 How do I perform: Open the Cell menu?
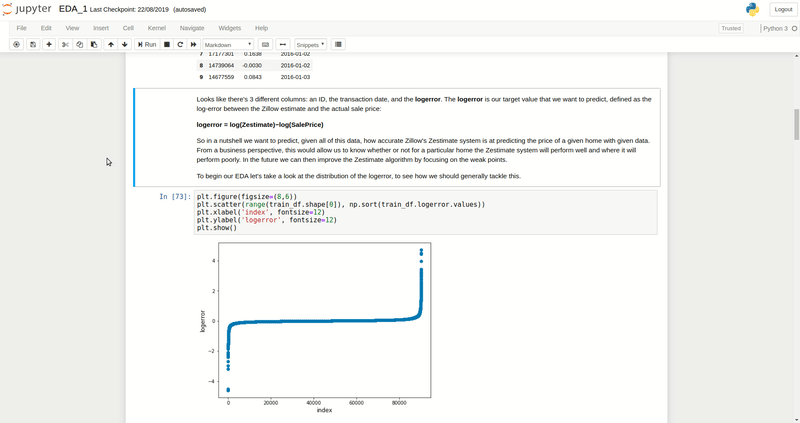click(x=128, y=28)
